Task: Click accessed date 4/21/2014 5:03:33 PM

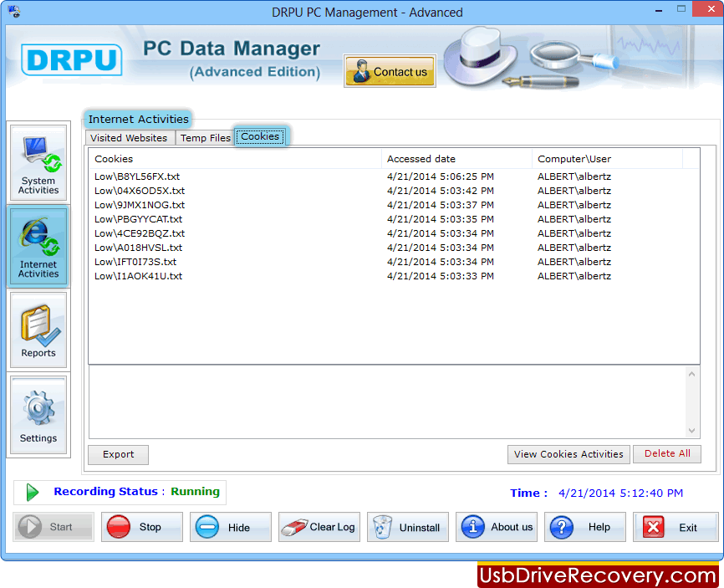Action: (x=441, y=276)
